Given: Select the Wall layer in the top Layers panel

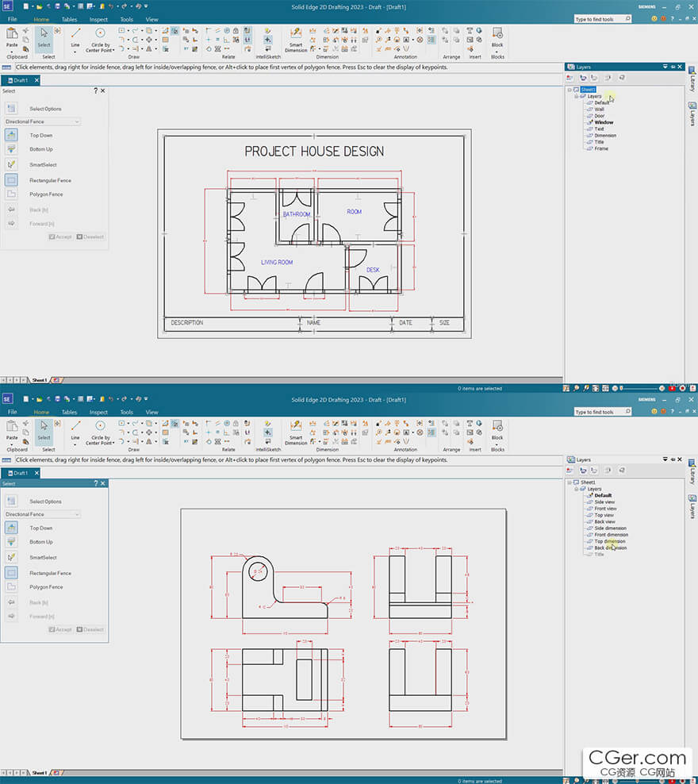Looking at the screenshot, I should (599, 109).
